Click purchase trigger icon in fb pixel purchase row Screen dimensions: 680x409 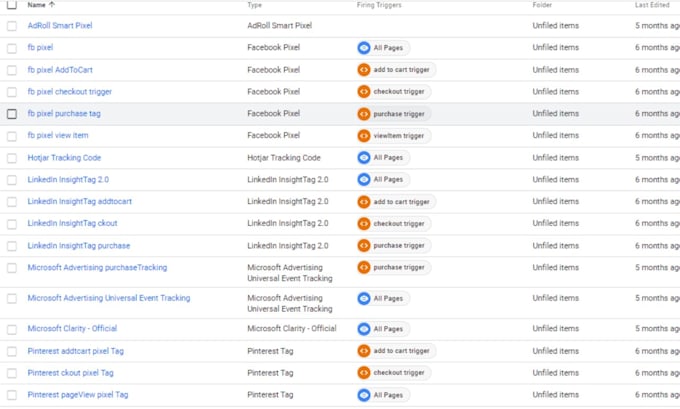364,114
